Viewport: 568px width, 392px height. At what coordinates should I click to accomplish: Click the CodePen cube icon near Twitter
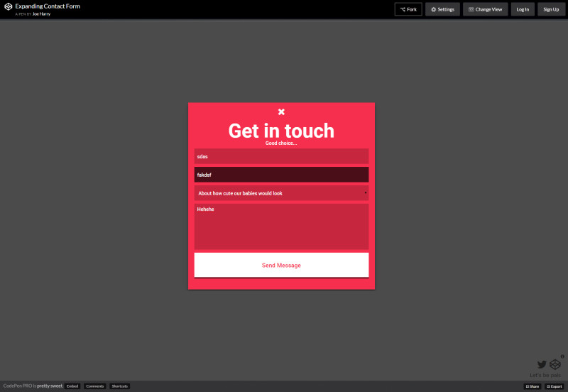point(555,364)
